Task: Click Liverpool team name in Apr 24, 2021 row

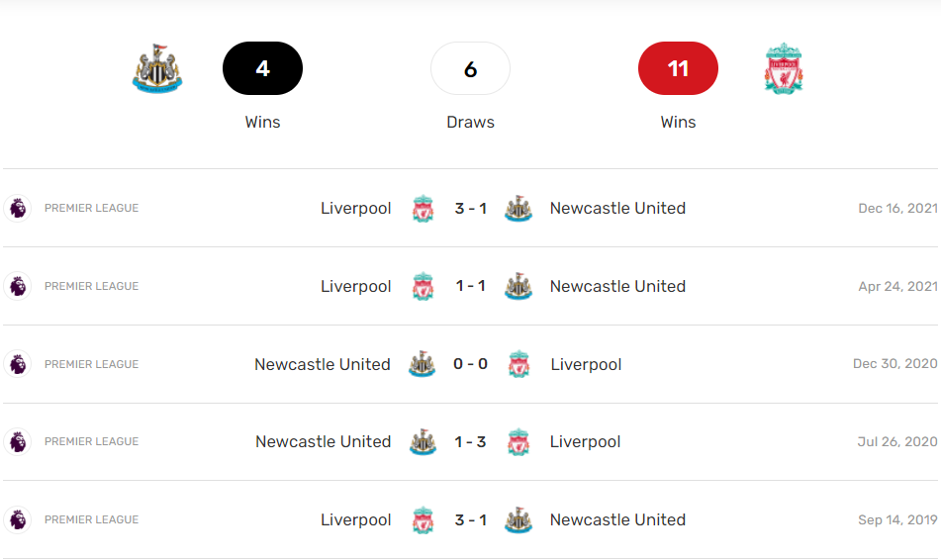Action: pos(356,286)
